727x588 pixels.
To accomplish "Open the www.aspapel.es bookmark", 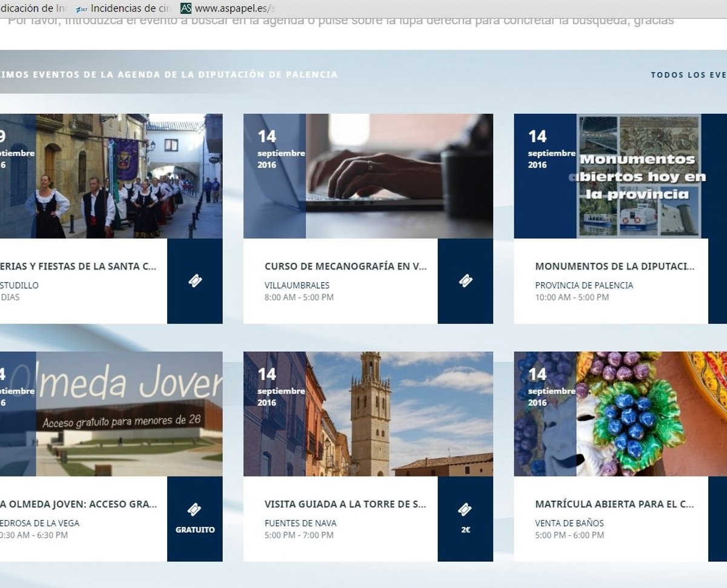I will point(234,8).
